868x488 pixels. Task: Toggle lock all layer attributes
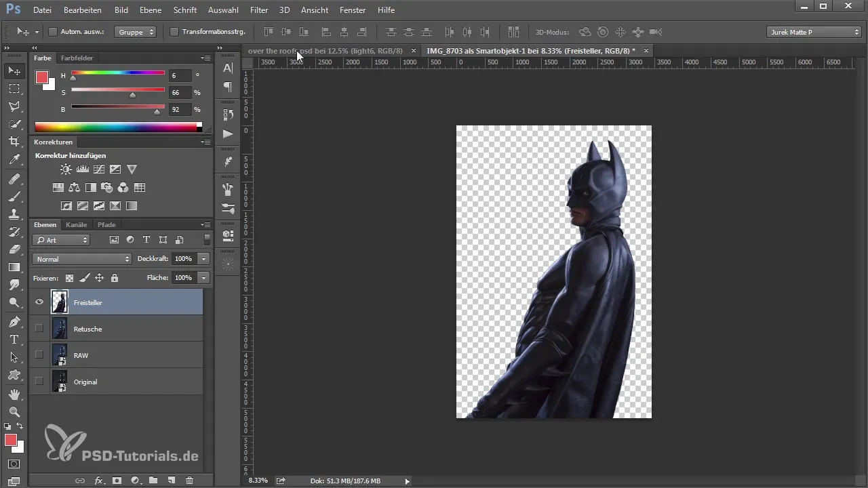[x=115, y=278]
